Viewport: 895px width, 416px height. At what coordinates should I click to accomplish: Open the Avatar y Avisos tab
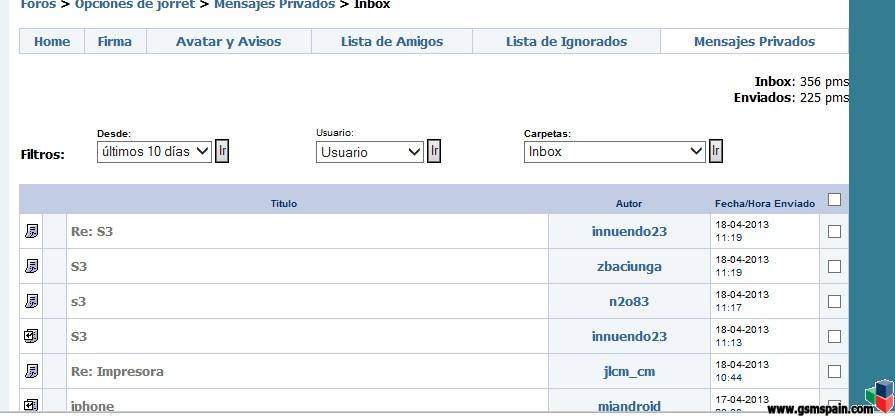pyautogui.click(x=228, y=42)
